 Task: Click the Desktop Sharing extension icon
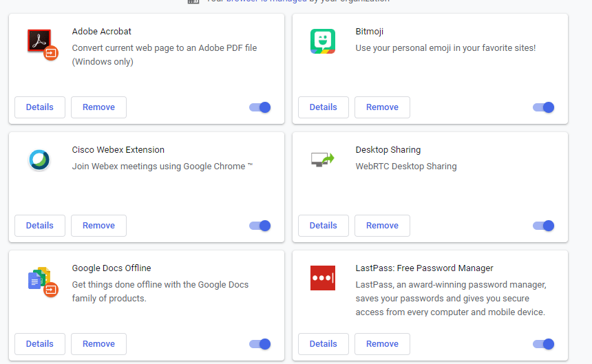pos(323,160)
